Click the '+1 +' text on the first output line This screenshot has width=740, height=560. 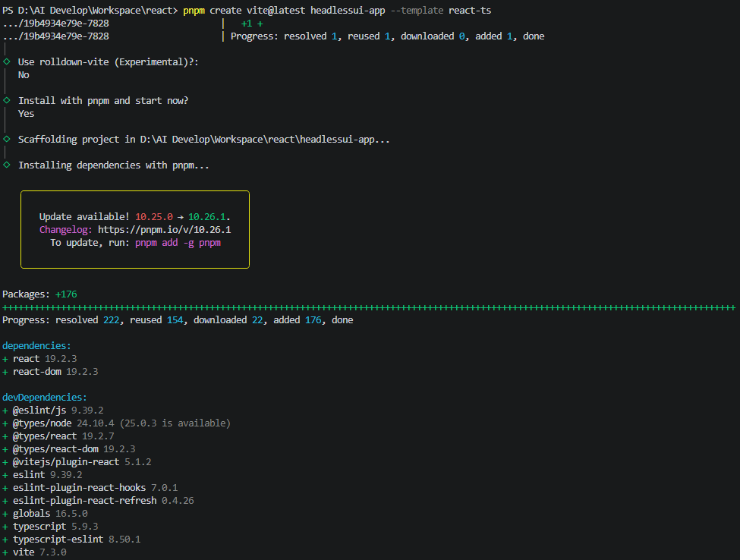252,24
